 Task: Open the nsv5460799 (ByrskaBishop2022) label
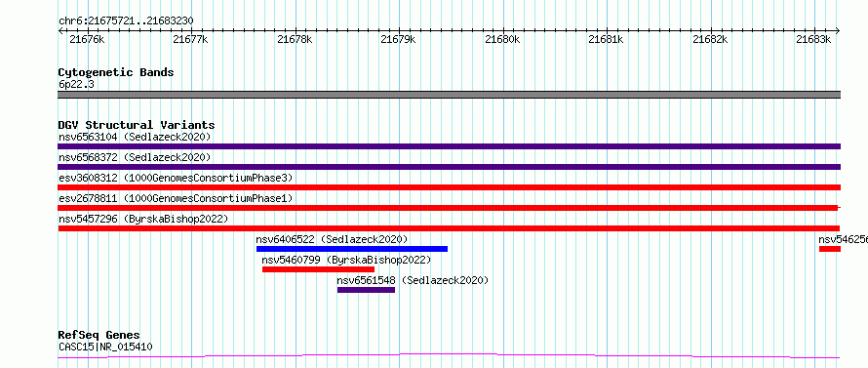[346, 260]
